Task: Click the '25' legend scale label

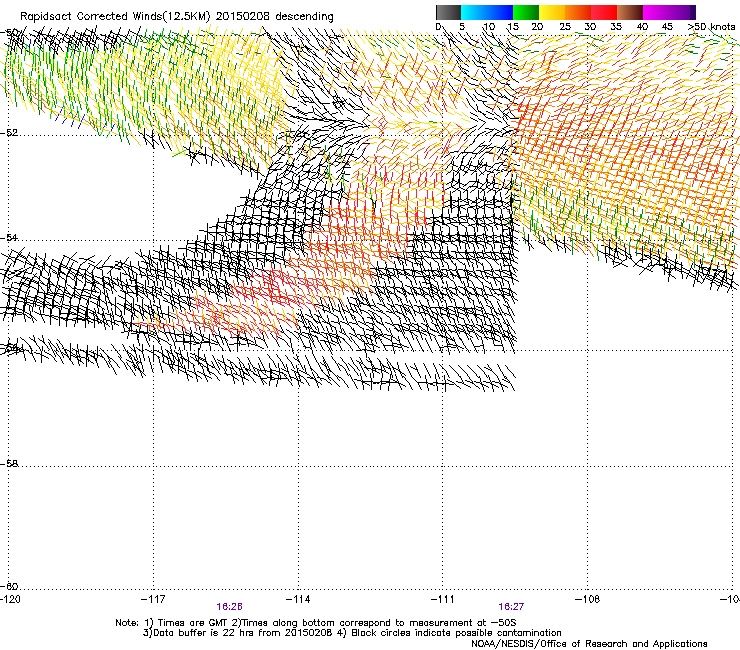Action: pyautogui.click(x=565, y=26)
